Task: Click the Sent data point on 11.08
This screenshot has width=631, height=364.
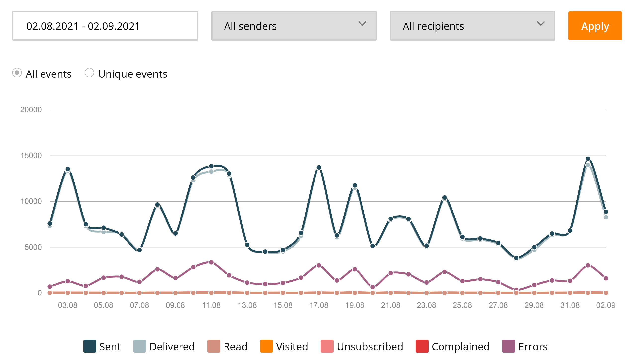Action: pyautogui.click(x=211, y=166)
